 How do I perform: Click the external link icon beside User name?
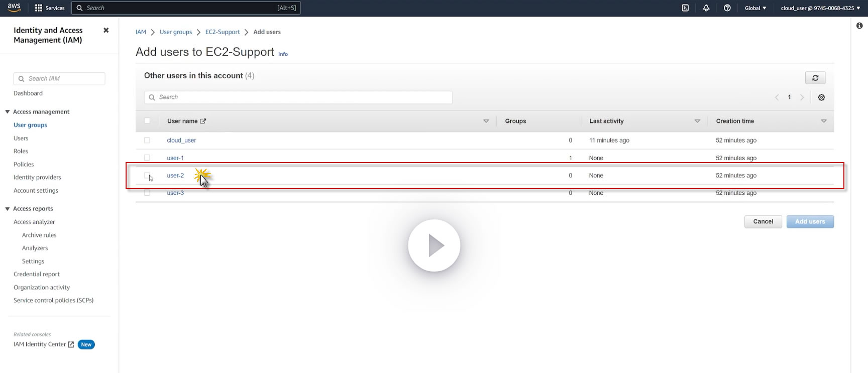coord(203,121)
